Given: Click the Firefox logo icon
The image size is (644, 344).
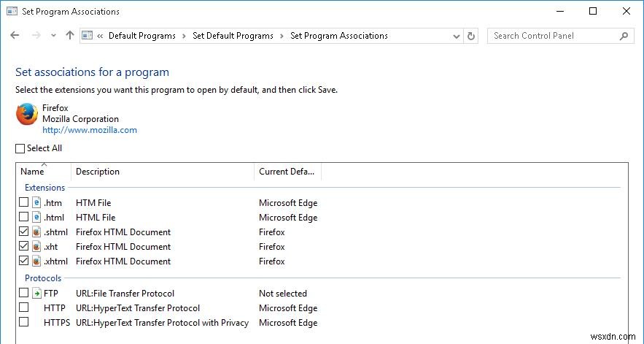Looking at the screenshot, I should pyautogui.click(x=27, y=114).
